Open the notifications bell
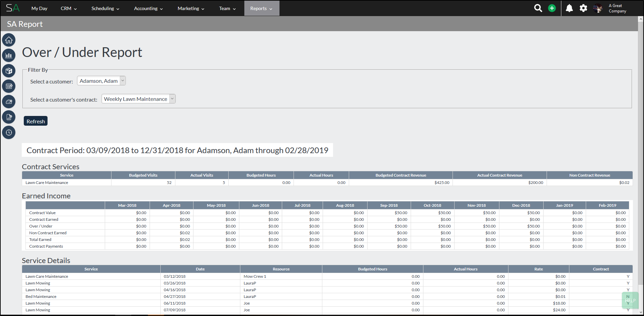This screenshot has width=644, height=316. [569, 8]
